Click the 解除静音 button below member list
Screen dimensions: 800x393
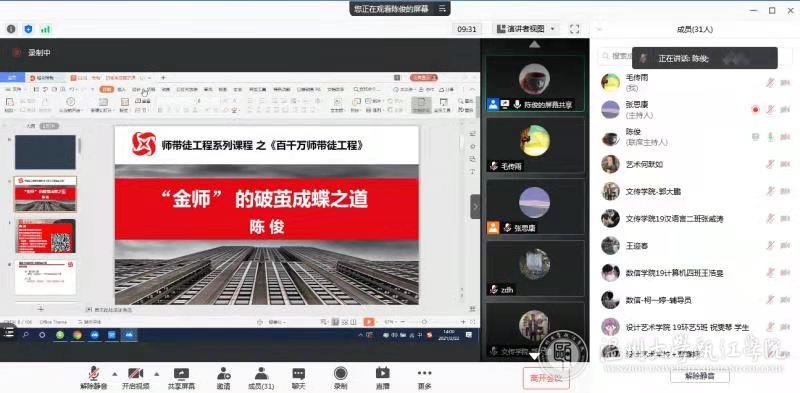click(x=699, y=376)
